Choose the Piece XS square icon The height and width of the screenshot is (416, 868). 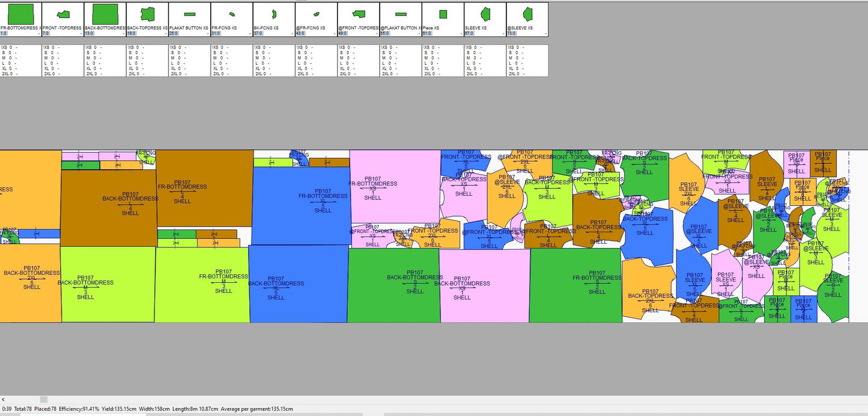pos(443,14)
